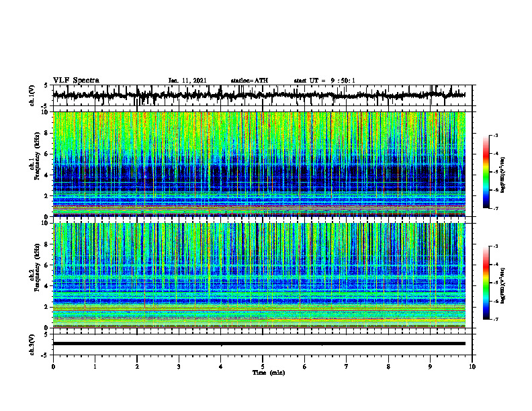Click the "-5" tick on ch.3(V) axis

click(45, 355)
